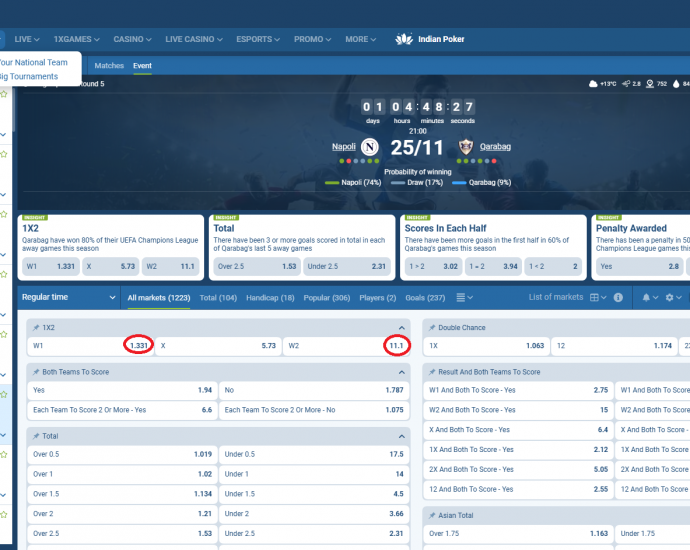Click the Qarabag club crest
This screenshot has width=690, height=550.
click(x=466, y=147)
